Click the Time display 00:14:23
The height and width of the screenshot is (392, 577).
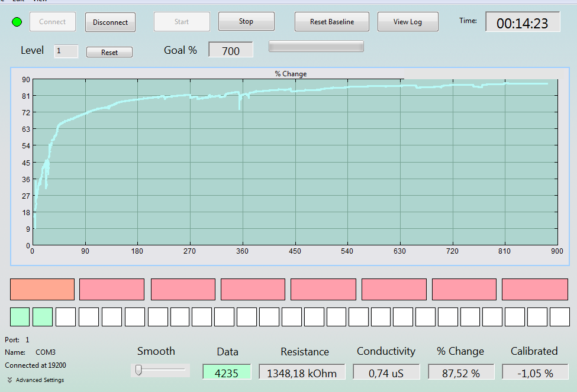click(x=523, y=22)
